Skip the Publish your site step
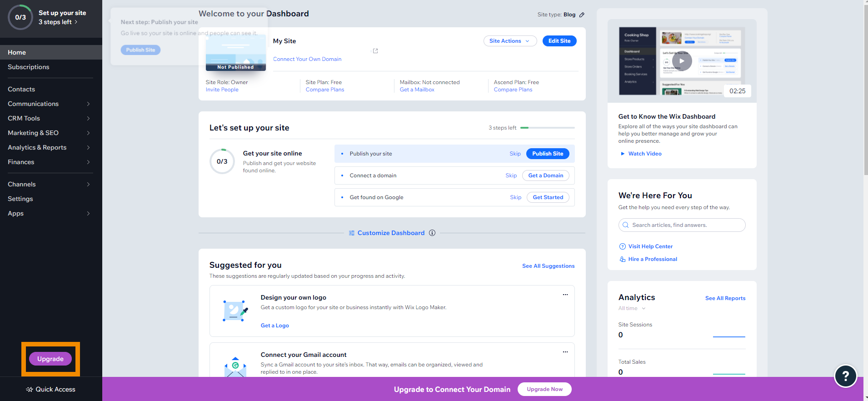The width and height of the screenshot is (868, 401). 515,154
